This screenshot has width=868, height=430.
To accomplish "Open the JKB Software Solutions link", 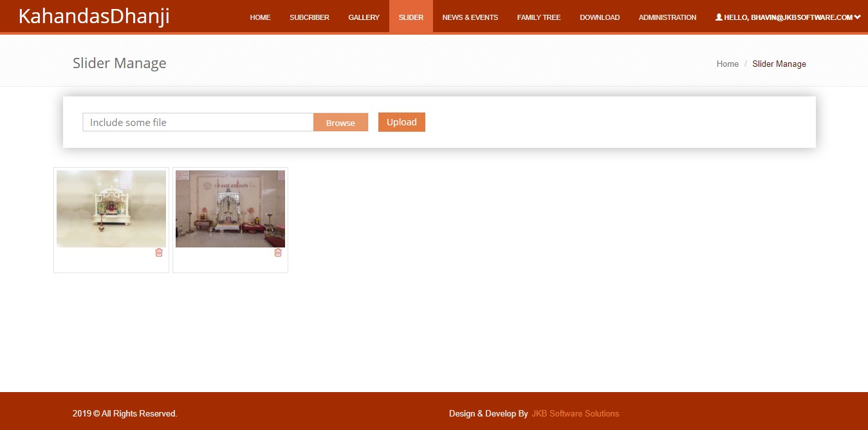I will click(x=575, y=414).
